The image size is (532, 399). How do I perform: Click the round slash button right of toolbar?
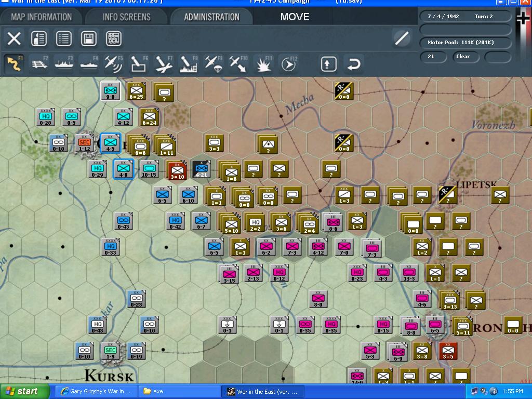[x=402, y=37]
